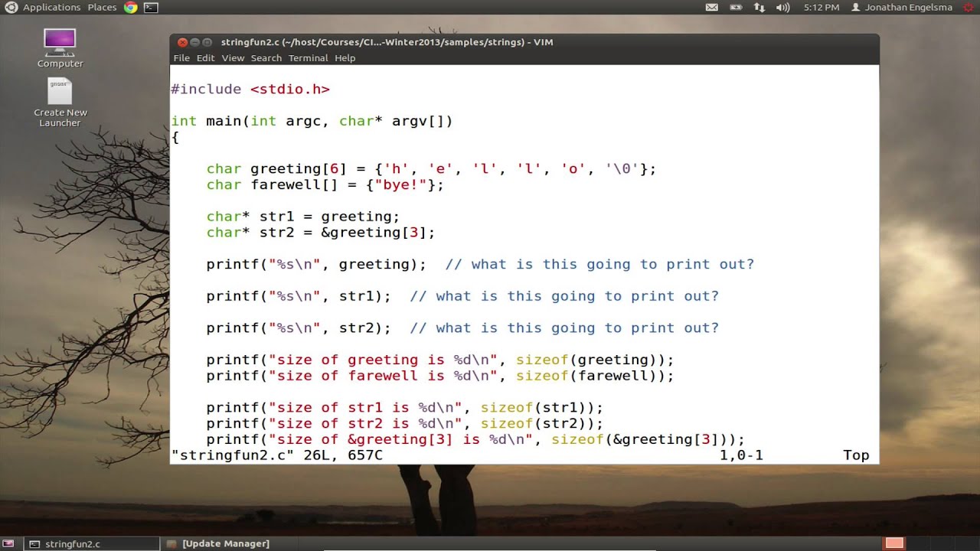Open the sound volume indicator

click(782, 7)
